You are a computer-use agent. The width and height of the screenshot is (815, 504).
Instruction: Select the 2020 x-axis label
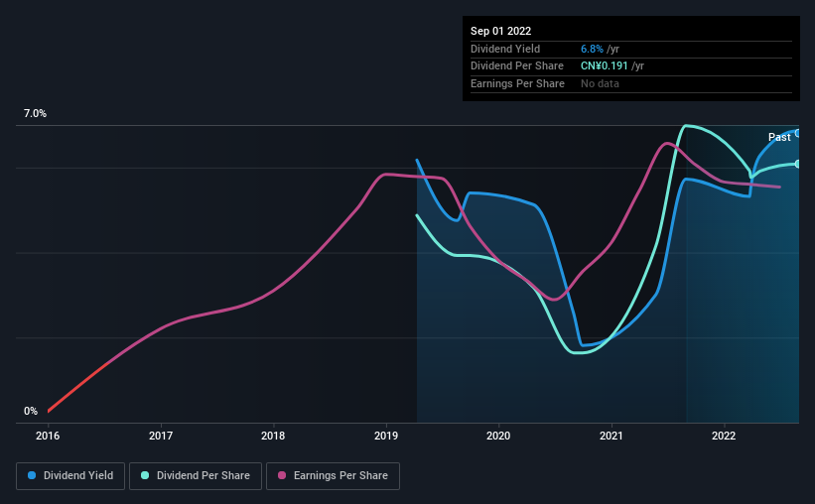point(498,436)
